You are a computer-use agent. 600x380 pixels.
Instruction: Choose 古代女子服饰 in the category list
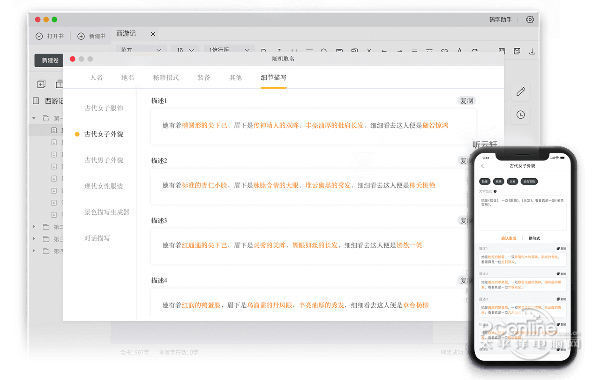pos(104,108)
